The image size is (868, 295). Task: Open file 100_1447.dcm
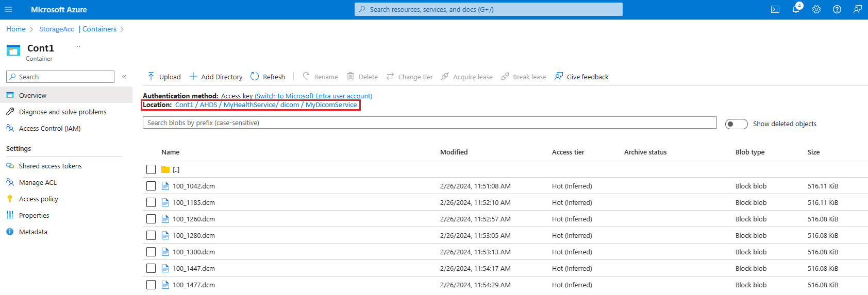194,268
